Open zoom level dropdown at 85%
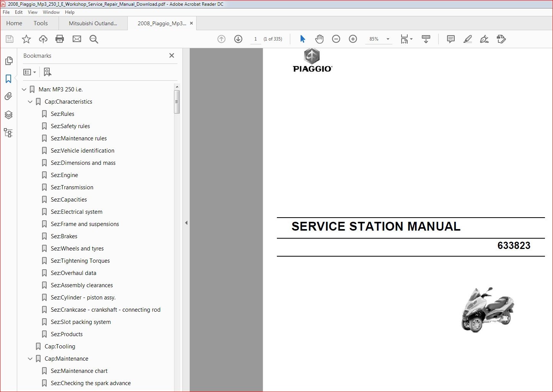The image size is (553, 392). pyautogui.click(x=388, y=39)
